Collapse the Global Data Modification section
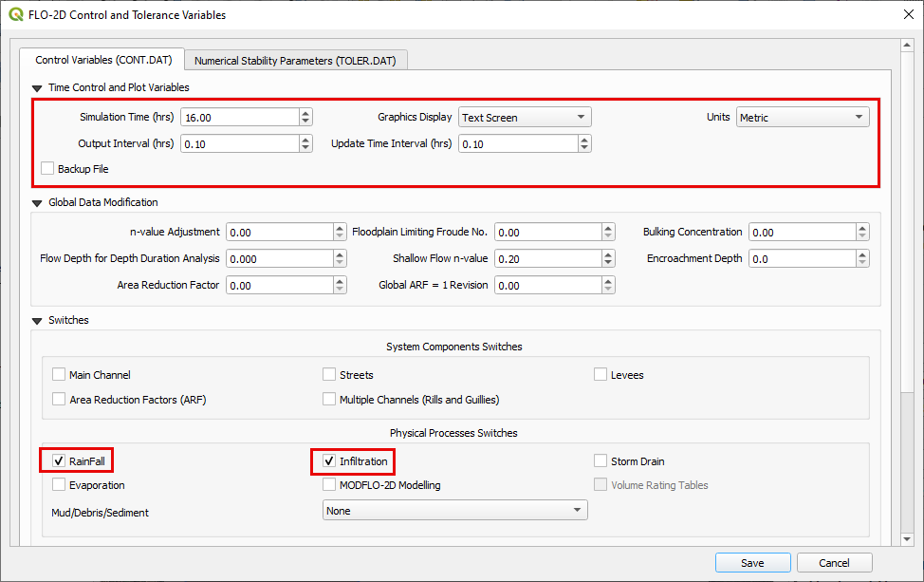This screenshot has height=582, width=924. click(37, 202)
